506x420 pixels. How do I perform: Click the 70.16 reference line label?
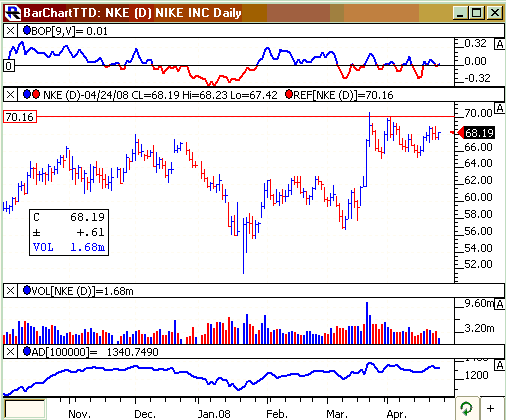(20, 117)
